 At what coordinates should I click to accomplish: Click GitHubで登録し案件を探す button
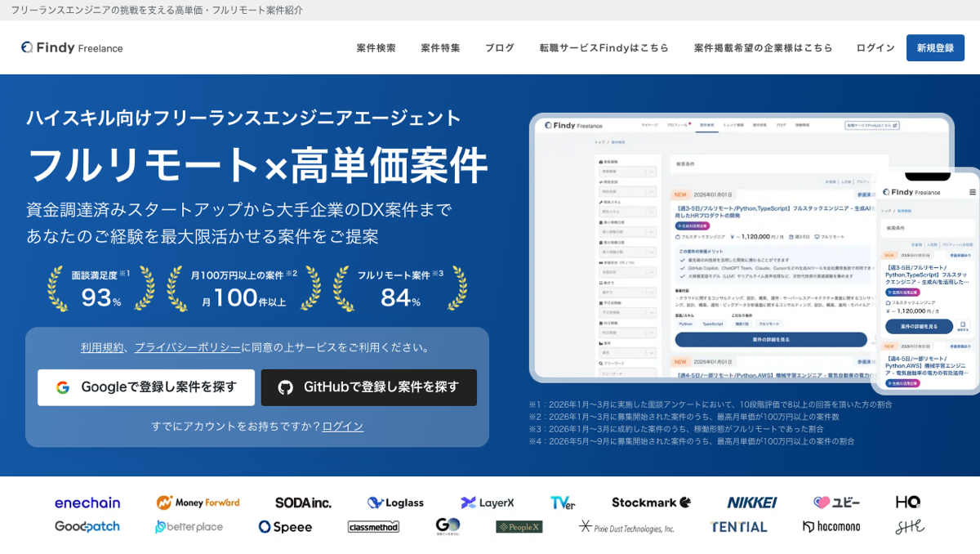[369, 387]
